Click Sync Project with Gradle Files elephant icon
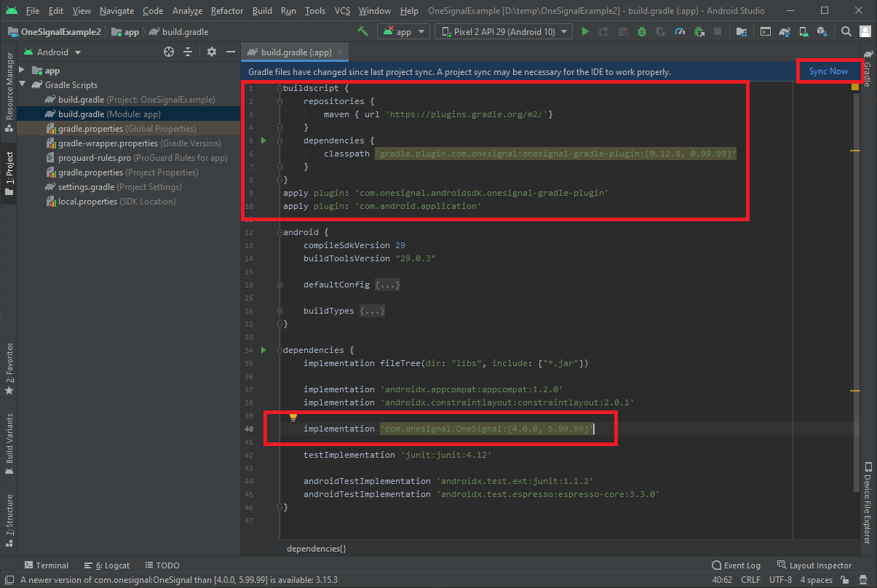 [785, 31]
